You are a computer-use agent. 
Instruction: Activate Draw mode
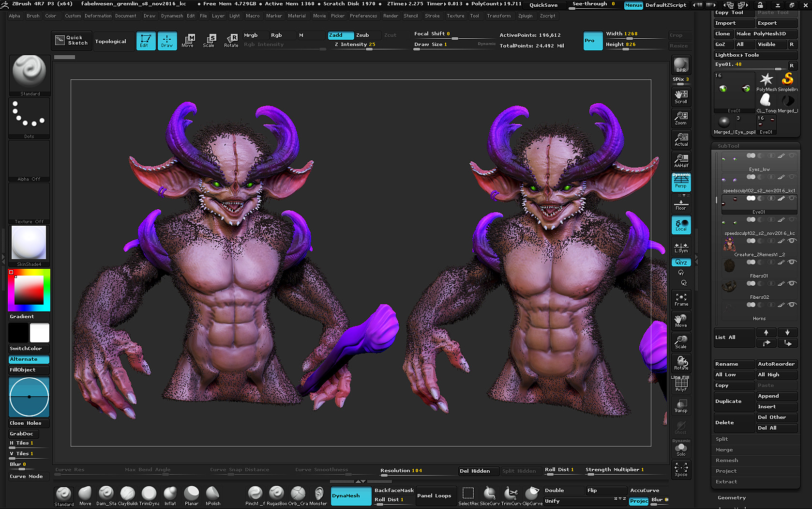tap(167, 41)
